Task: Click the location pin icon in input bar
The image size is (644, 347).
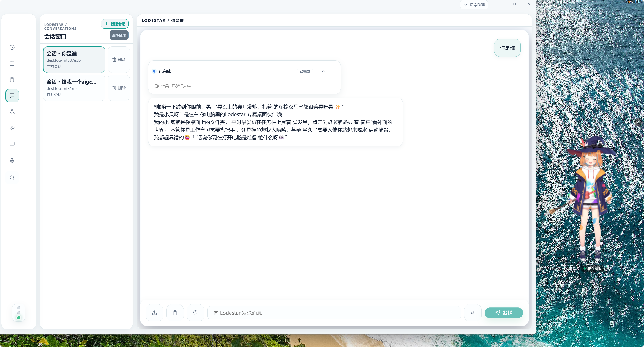Action: click(x=195, y=313)
